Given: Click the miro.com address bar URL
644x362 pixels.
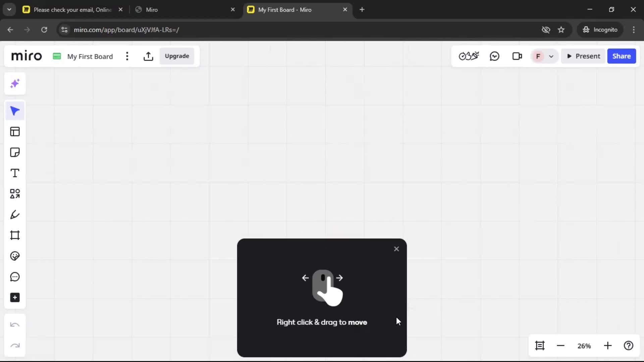Looking at the screenshot, I should (126, 30).
